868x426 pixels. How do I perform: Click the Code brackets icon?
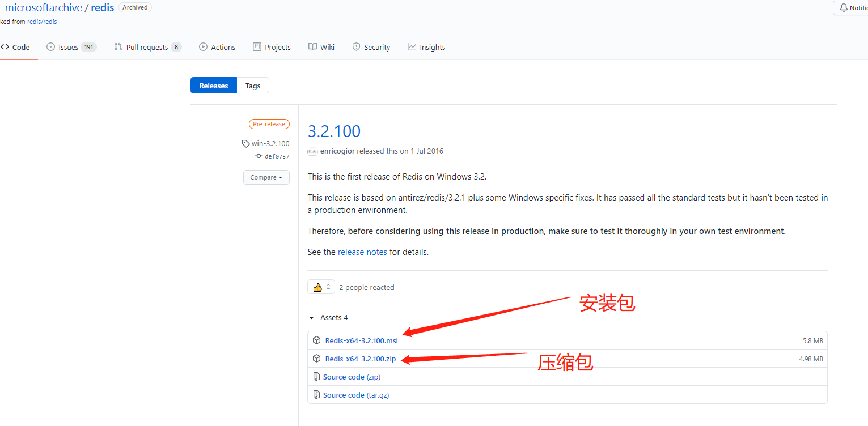(x=5, y=47)
